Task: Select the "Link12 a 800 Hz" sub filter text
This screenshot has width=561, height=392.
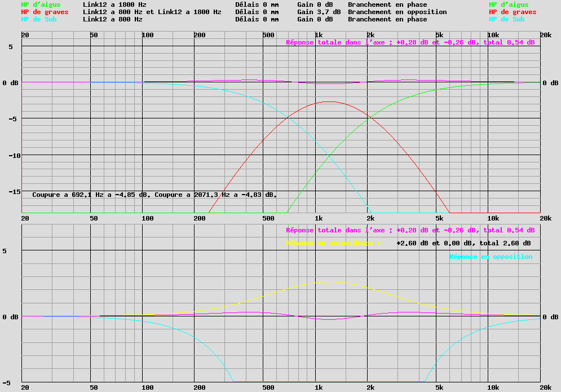Action: (113, 19)
